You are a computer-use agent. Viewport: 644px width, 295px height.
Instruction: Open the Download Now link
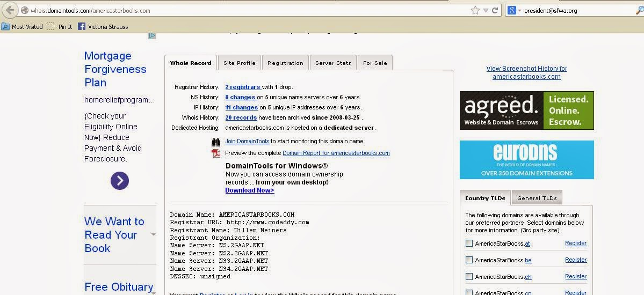tap(249, 190)
